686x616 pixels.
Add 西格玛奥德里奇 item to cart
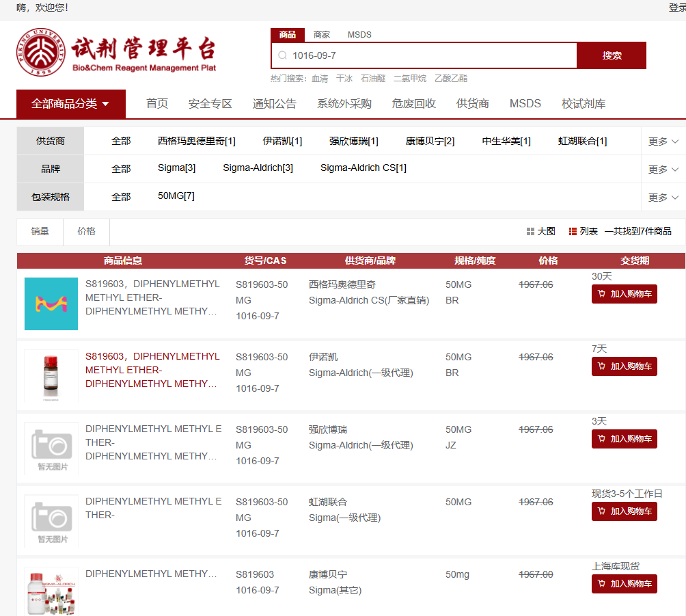[x=625, y=294]
